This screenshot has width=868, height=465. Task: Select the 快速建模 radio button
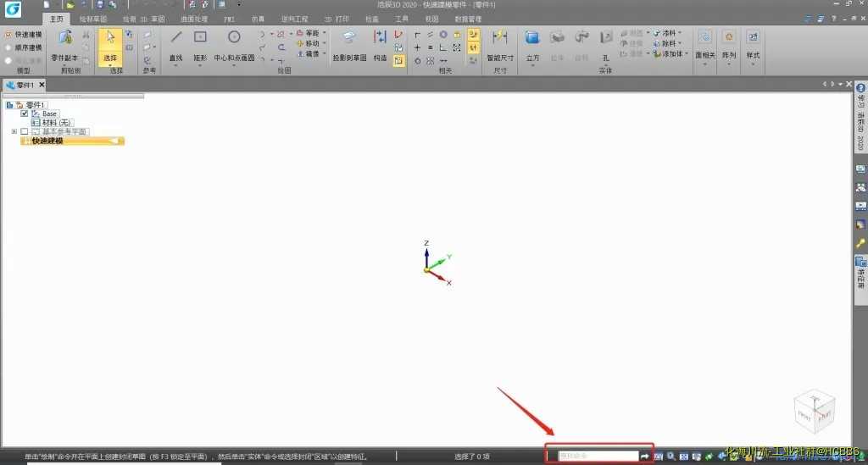(8, 34)
